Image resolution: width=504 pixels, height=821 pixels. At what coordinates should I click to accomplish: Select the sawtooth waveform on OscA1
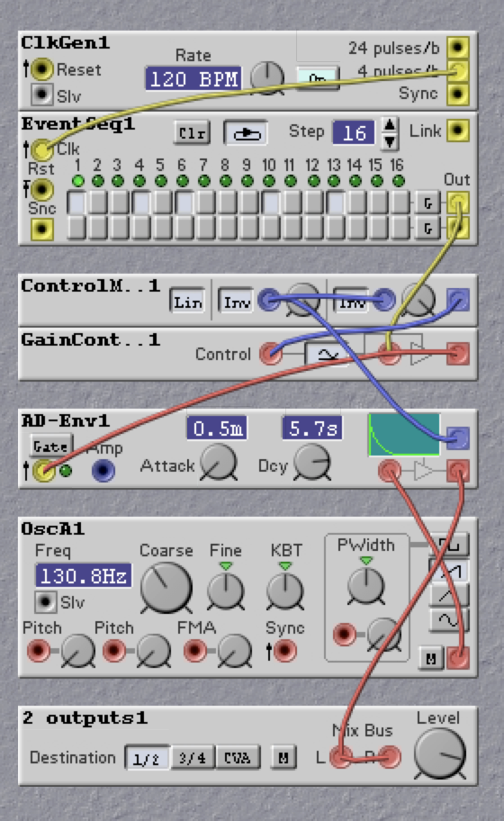pos(449,570)
